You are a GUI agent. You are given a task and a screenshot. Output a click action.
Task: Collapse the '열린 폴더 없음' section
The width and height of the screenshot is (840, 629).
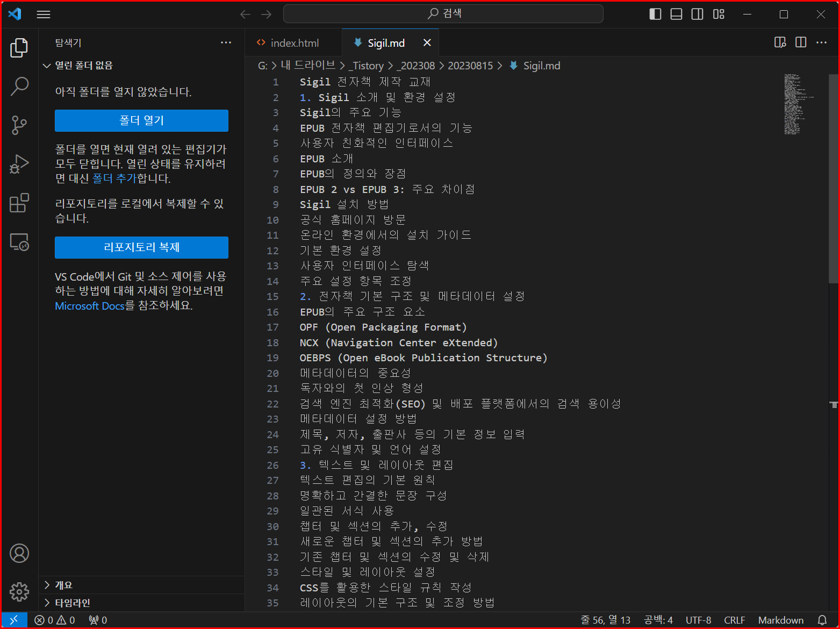(x=84, y=65)
